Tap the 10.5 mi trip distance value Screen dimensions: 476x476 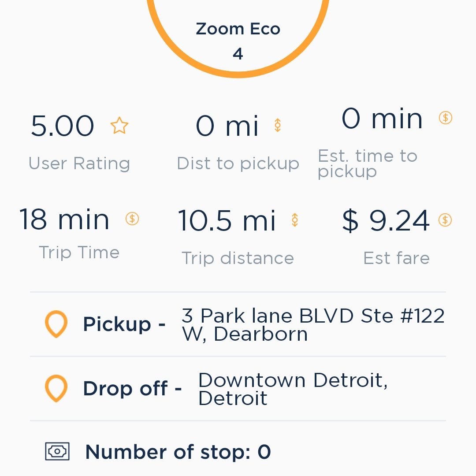point(227,220)
